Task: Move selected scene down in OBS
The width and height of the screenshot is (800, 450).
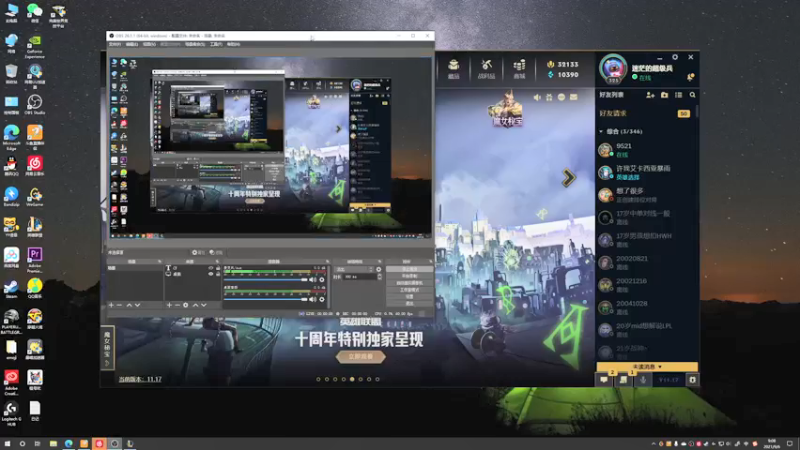Action: [x=138, y=305]
